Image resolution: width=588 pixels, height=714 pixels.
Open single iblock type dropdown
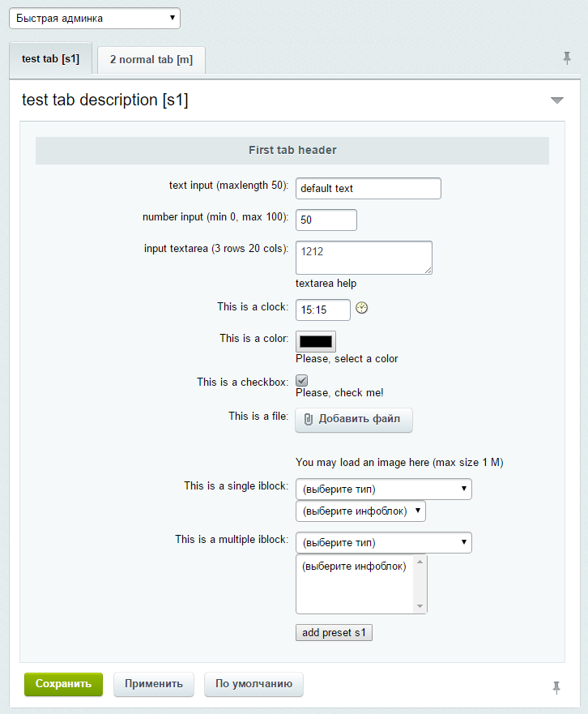[384, 489]
